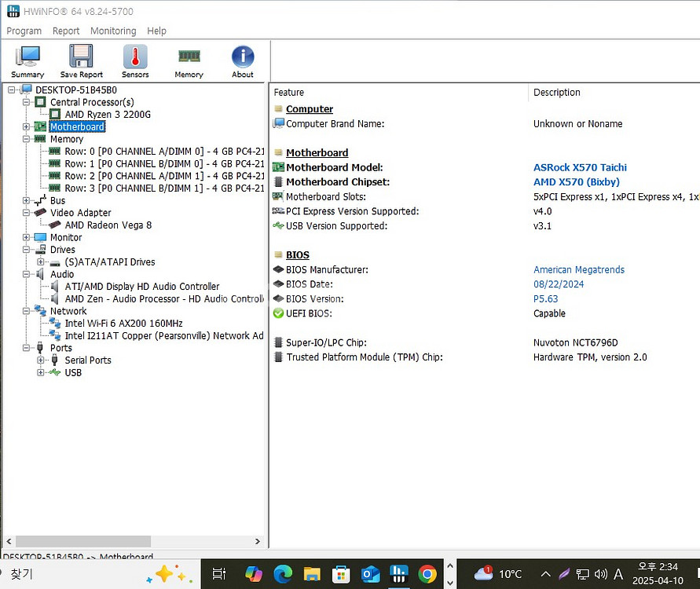The image size is (700, 589).
Task: Expand the (S)ATA/ATAPI Drives node
Action: (41, 262)
